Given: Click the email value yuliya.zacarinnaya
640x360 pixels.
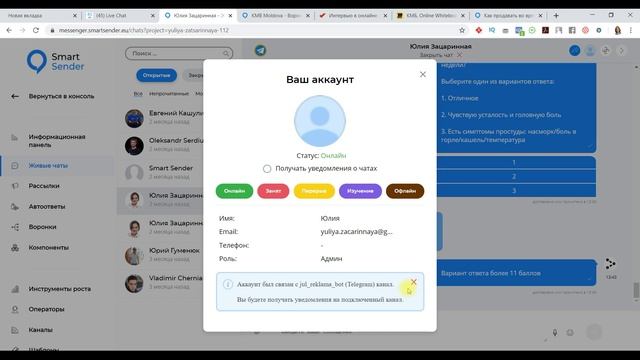Looking at the screenshot, I should pyautogui.click(x=356, y=231).
